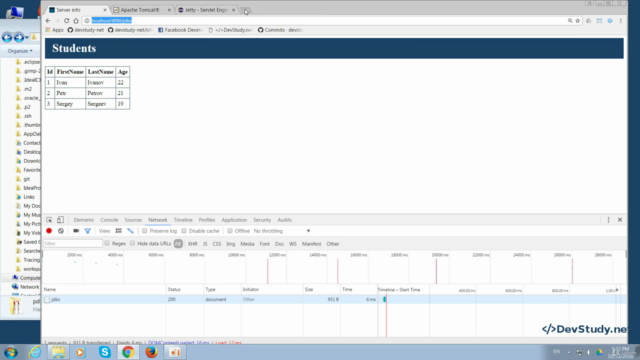Open the Chrome three-dot menu
640x360 pixels.
tap(620, 20)
